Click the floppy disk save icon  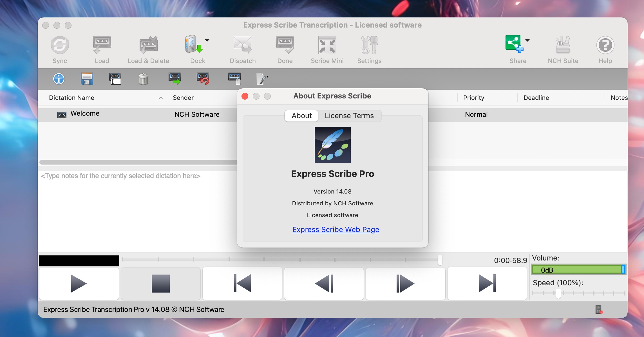pyautogui.click(x=87, y=79)
